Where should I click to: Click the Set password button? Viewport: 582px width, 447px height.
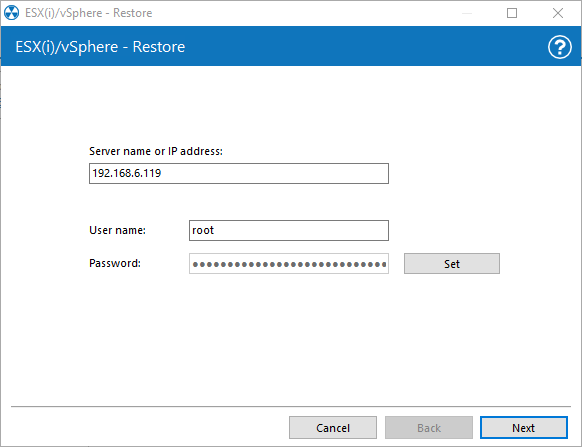click(452, 264)
